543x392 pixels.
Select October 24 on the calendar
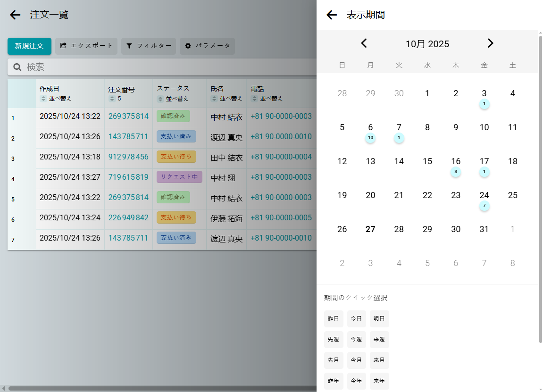pyautogui.click(x=484, y=196)
